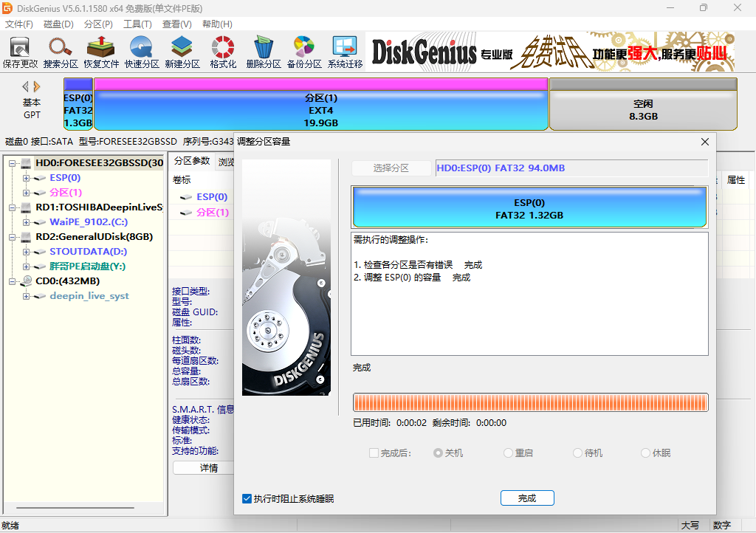Open the 备份分区 backup partition tool
Screen dimensions: 756x533
point(303,52)
